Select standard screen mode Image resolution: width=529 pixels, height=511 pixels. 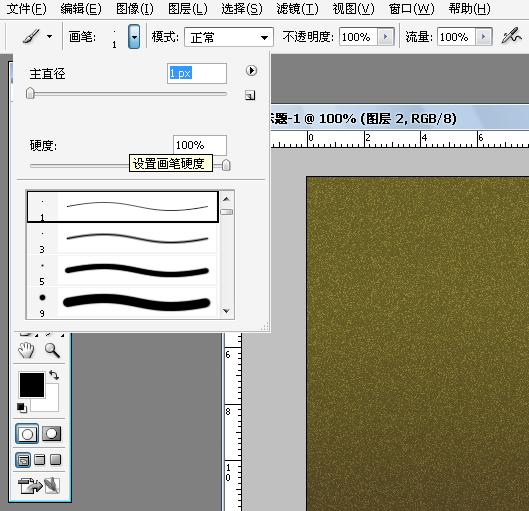(23, 460)
